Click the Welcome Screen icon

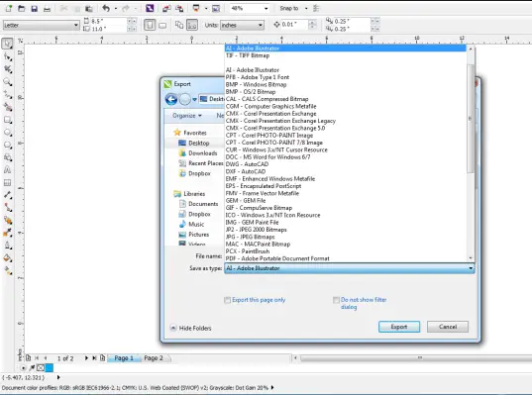tap(216, 8)
